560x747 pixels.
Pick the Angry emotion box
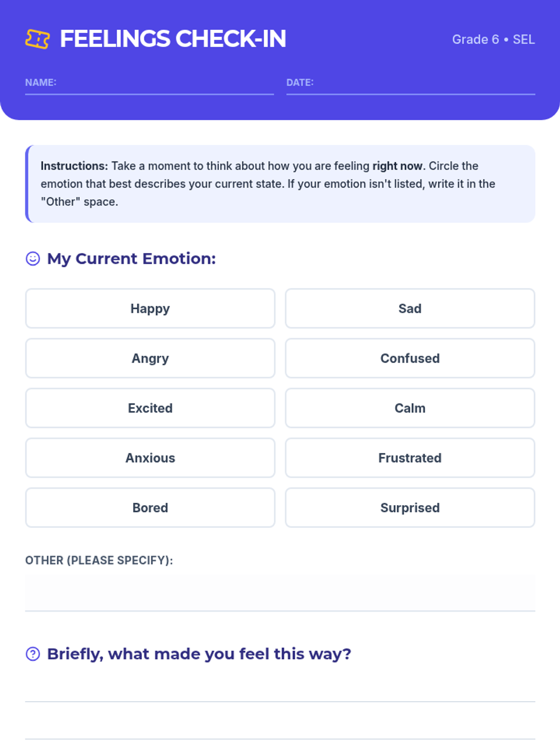pos(150,359)
